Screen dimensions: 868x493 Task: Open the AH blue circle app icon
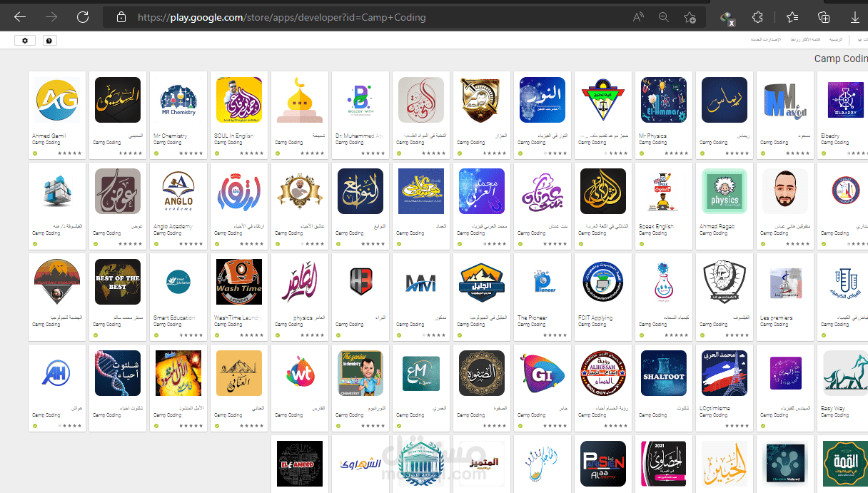point(57,373)
